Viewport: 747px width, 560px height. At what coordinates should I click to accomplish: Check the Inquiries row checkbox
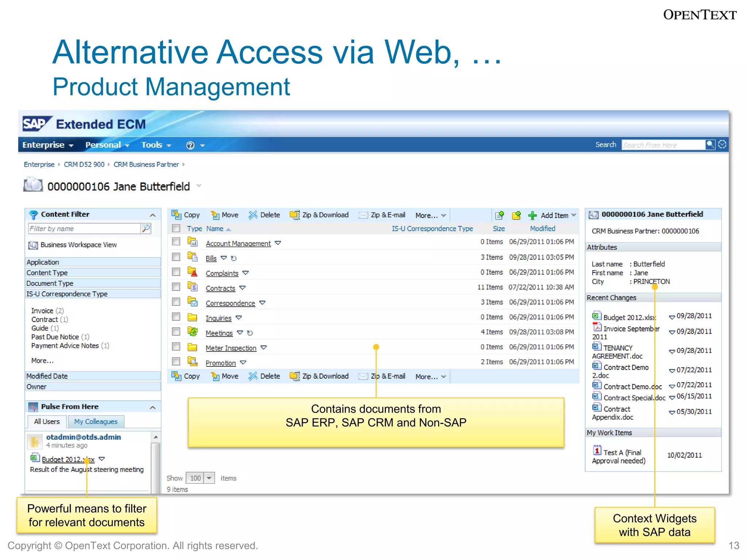click(176, 317)
